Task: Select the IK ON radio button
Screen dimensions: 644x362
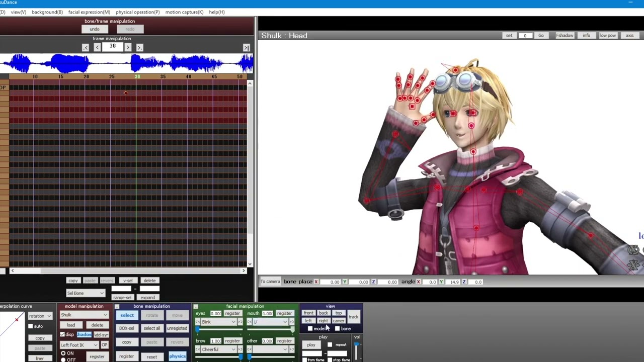Action: (x=63, y=353)
